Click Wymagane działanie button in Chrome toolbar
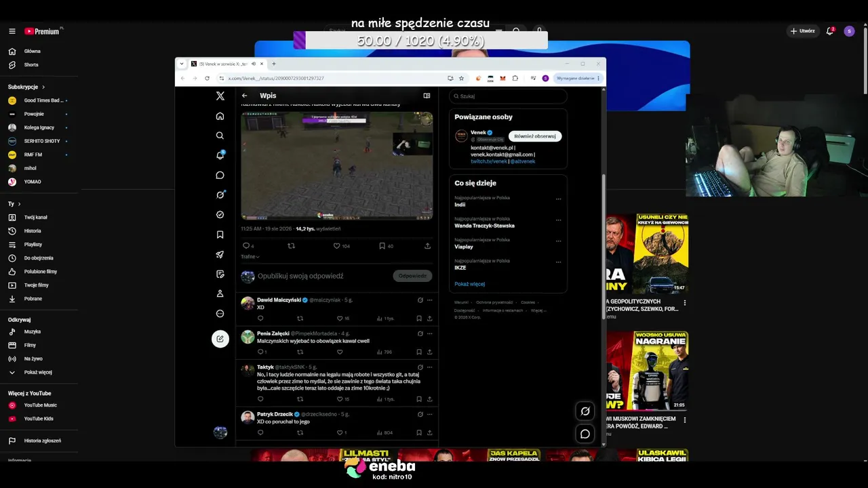868x488 pixels. coord(578,78)
